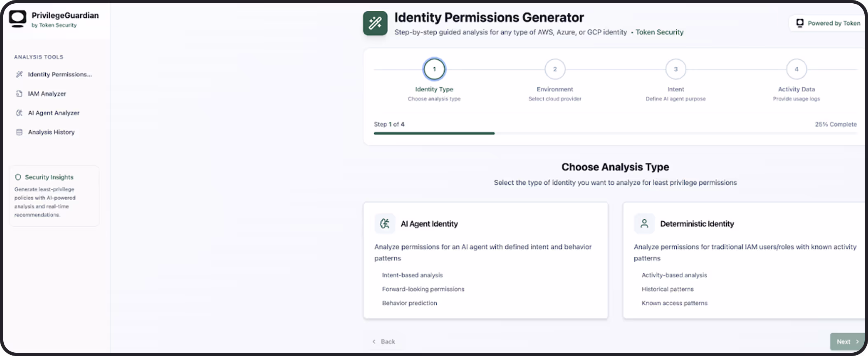This screenshot has height=356, width=868.
Task: Click 'by Token Security' subtitle under logo
Action: [x=54, y=25]
